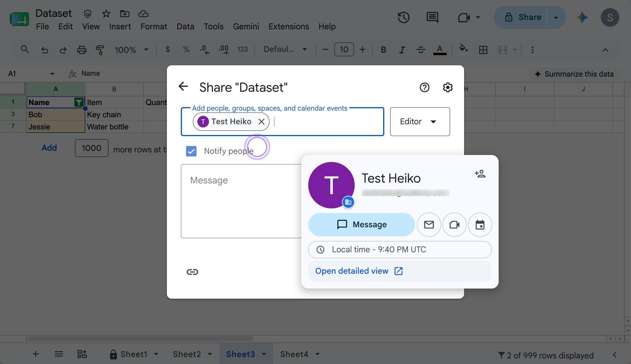Open the 100% zoom dropdown
Viewport: 631px width, 364px height.
click(x=131, y=50)
